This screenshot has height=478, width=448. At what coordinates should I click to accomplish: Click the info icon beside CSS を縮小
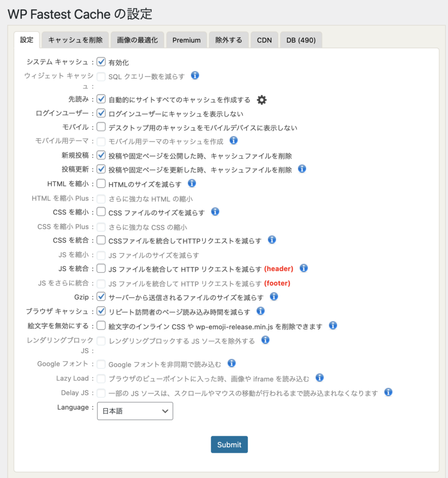pyautogui.click(x=215, y=211)
